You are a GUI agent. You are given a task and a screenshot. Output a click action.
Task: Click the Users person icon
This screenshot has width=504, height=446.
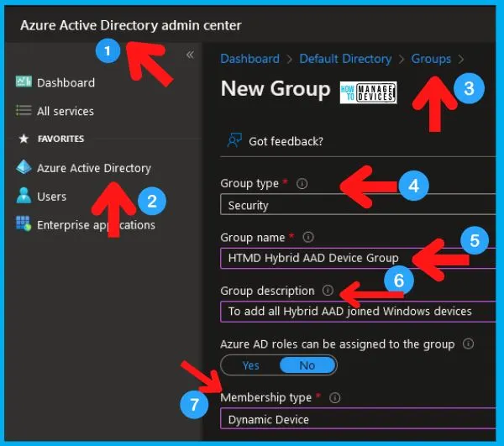(x=24, y=196)
